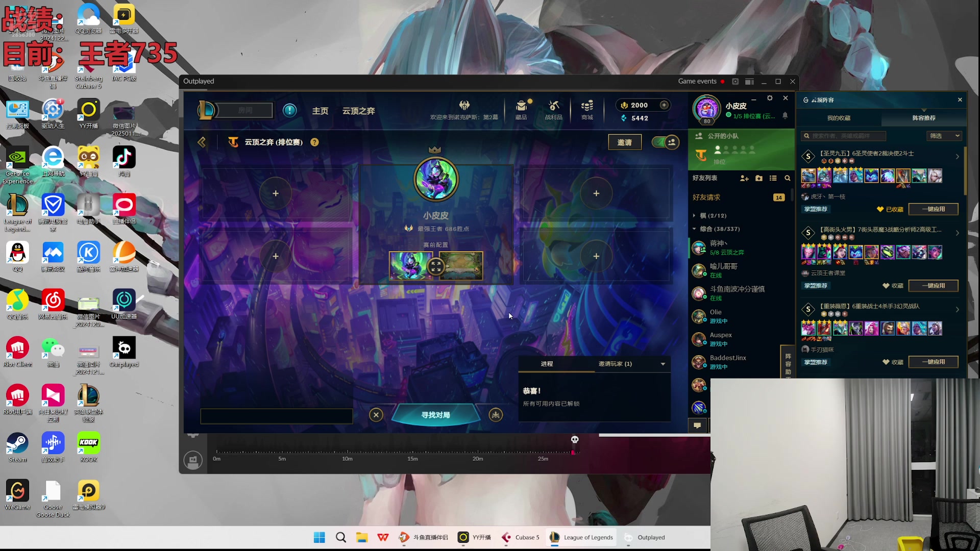Select the 邀请玩家 (1) tab
This screenshot has height=551, width=980.
[615, 364]
